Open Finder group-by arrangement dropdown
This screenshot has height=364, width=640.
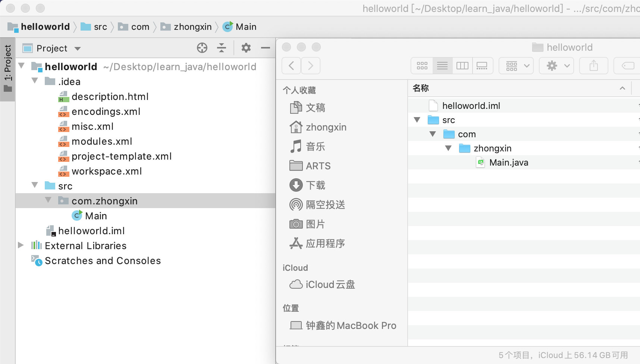[516, 66]
